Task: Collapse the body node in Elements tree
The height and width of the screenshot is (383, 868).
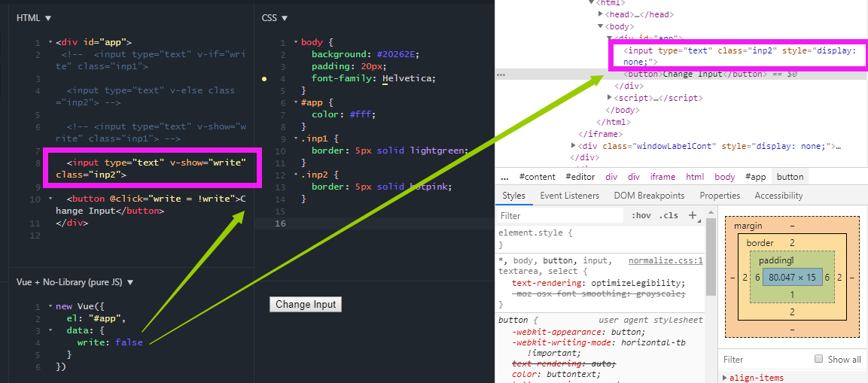Action: click(x=602, y=26)
